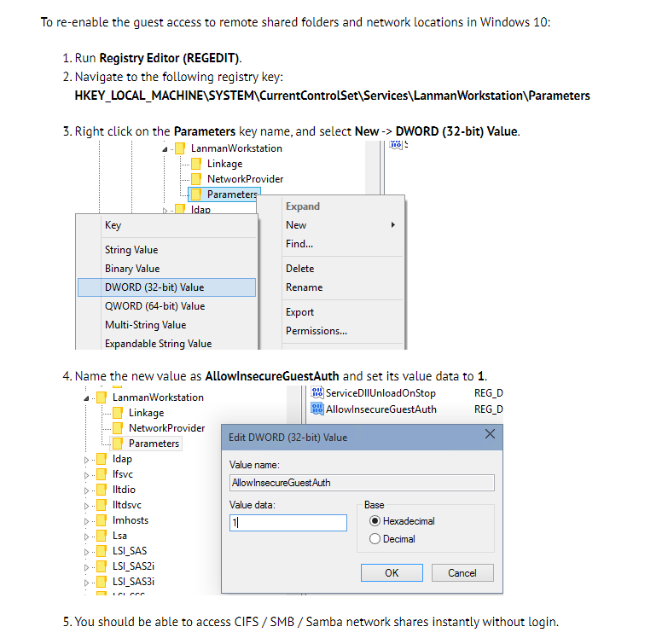Expand the lltdsvc tree node
The width and height of the screenshot is (668, 644).
coord(86,506)
